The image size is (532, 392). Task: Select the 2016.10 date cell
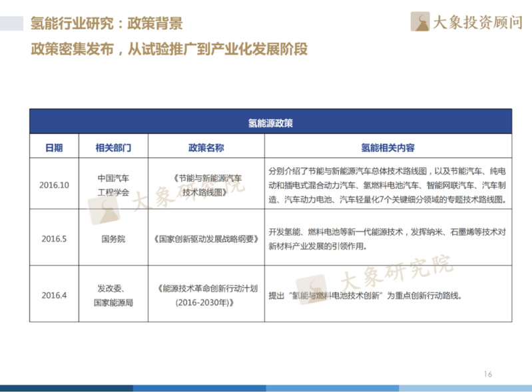tap(55, 184)
